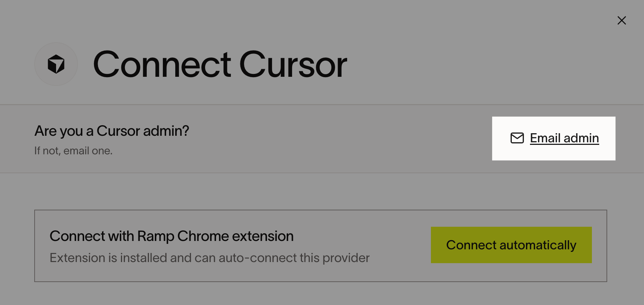Click the Connect automatically button
The width and height of the screenshot is (644, 305).
point(511,245)
